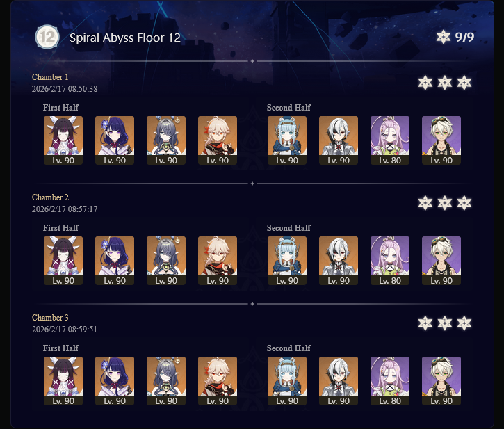This screenshot has height=429, width=504.
Task: Click the last star of Chamber 3 rating
Action: point(464,323)
